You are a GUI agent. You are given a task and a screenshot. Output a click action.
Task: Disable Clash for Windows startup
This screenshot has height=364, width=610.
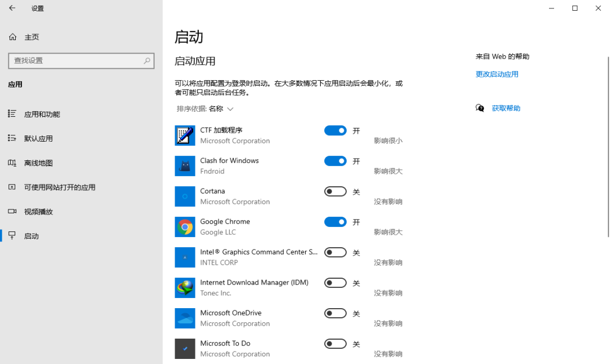(335, 161)
